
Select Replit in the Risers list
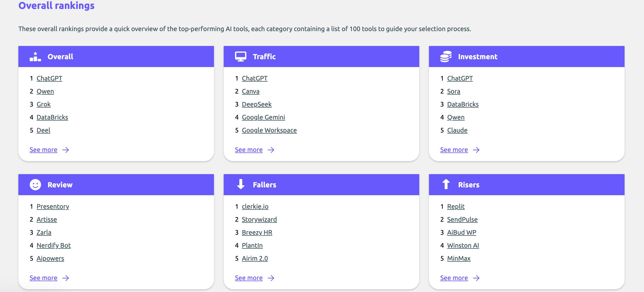coord(456,207)
